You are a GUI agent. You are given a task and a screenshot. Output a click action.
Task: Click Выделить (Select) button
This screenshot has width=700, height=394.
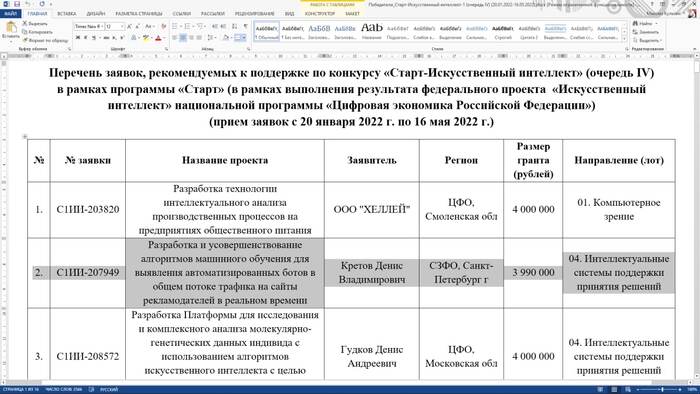[647, 41]
